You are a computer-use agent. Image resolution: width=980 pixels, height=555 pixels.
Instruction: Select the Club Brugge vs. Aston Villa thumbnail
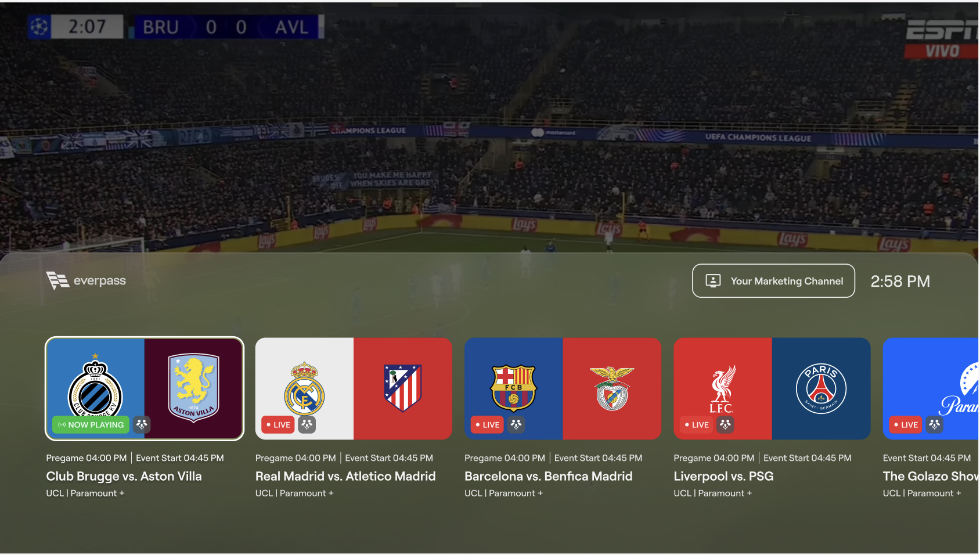tap(145, 388)
